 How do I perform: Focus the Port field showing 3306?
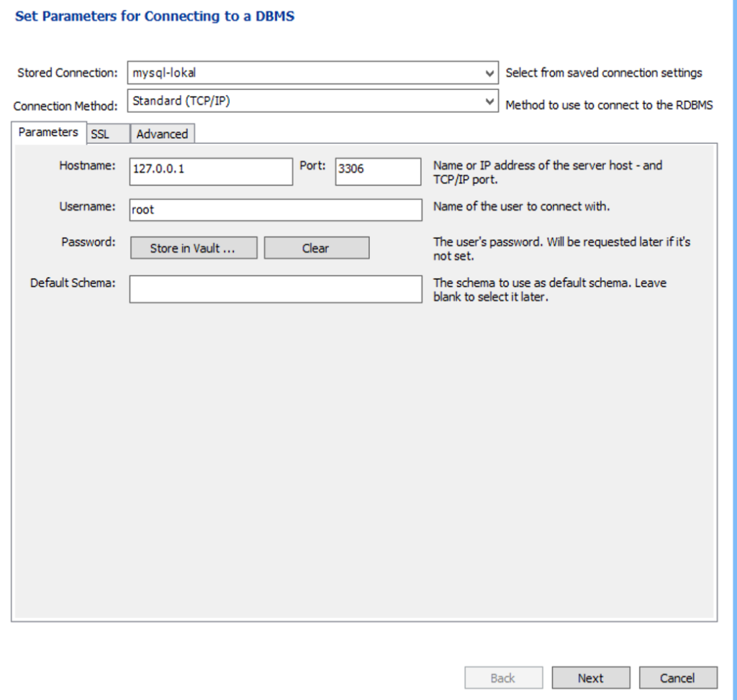coord(378,171)
